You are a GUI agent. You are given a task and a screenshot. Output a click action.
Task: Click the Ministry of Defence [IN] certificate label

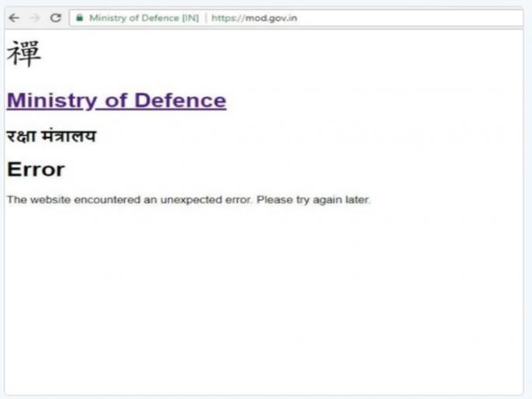(144, 18)
